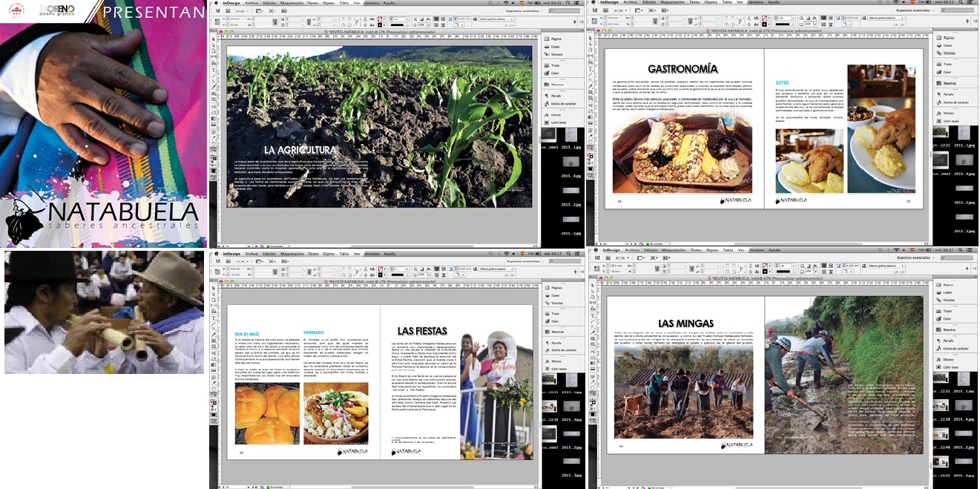This screenshot has width=980, height=489.
Task: Open Maquetación menu in La Agricultura window
Action: [292, 3]
